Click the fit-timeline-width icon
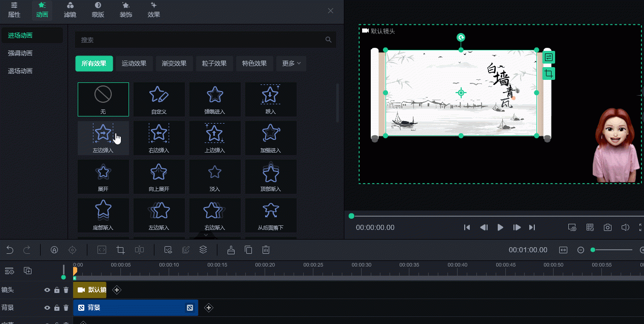The height and width of the screenshot is (324, 644). pyautogui.click(x=563, y=250)
